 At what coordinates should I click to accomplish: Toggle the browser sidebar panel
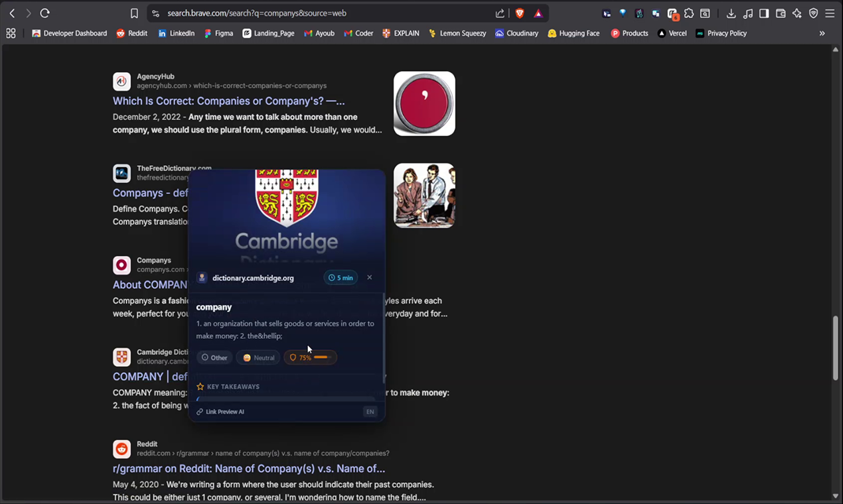pos(764,13)
